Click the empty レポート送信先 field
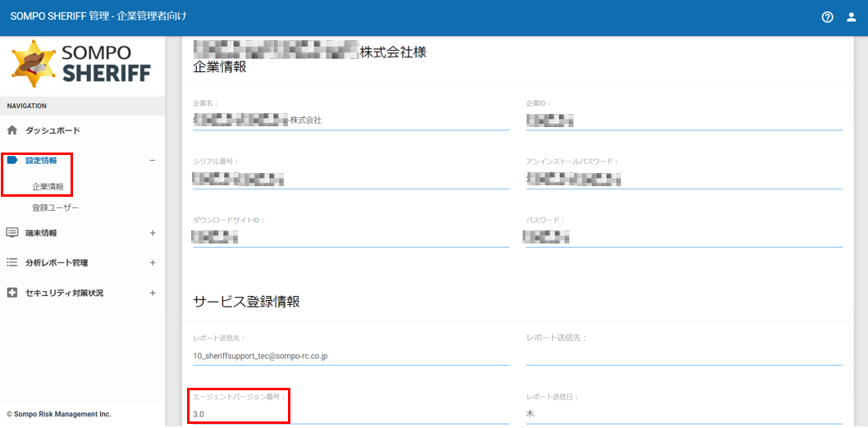The image size is (868, 428). click(684, 356)
